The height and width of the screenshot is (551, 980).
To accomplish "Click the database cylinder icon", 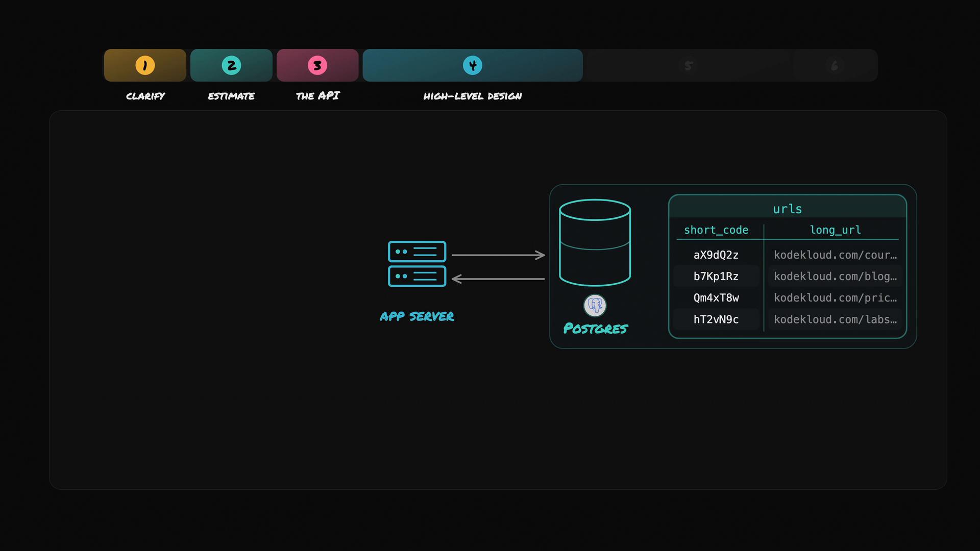I will click(595, 242).
